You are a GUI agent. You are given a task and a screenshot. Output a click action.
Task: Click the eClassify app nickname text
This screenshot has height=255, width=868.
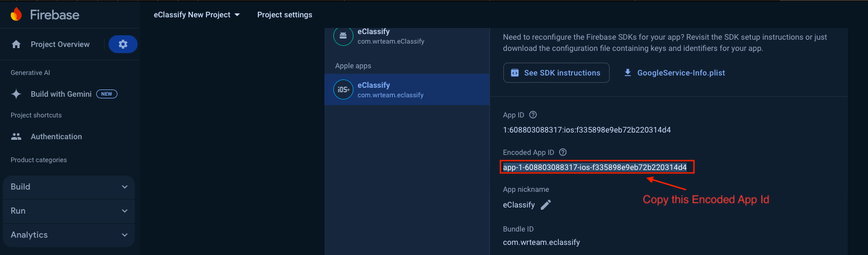519,205
